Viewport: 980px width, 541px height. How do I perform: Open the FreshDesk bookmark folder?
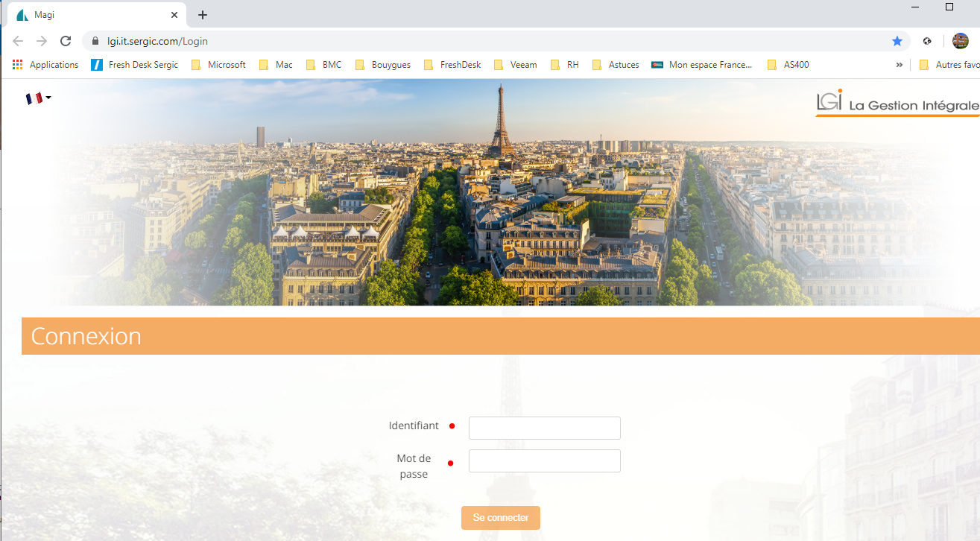tap(452, 65)
